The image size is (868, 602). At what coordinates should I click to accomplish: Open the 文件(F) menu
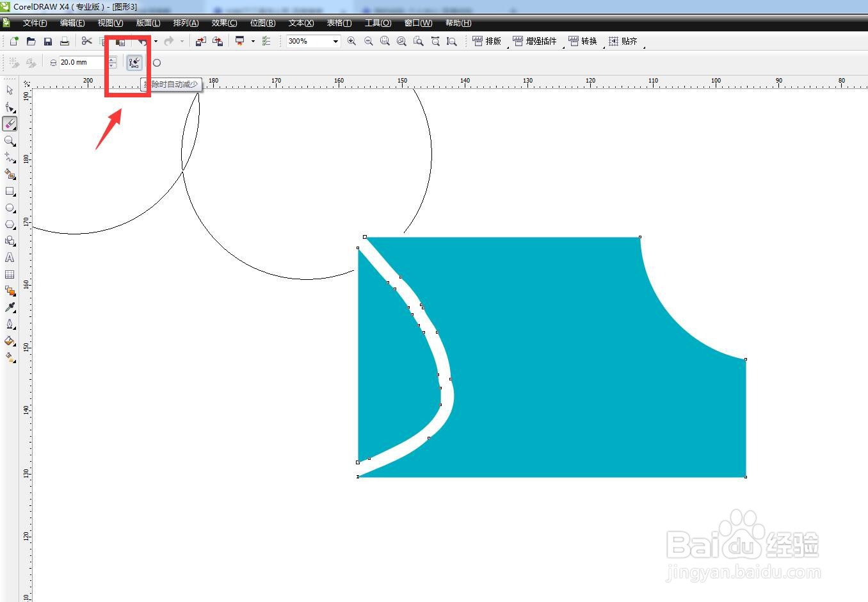[35, 23]
